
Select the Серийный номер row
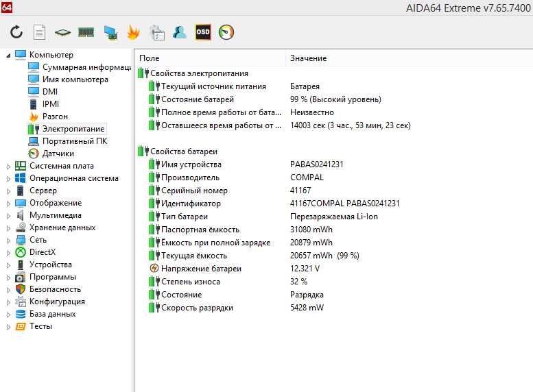(334, 191)
